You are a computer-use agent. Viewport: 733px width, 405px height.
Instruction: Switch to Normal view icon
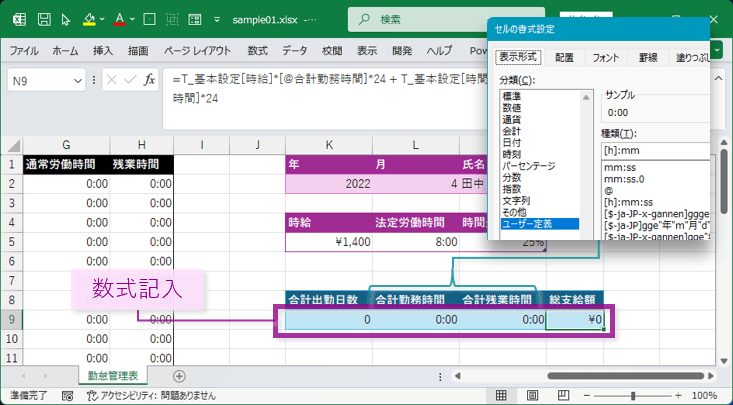501,396
